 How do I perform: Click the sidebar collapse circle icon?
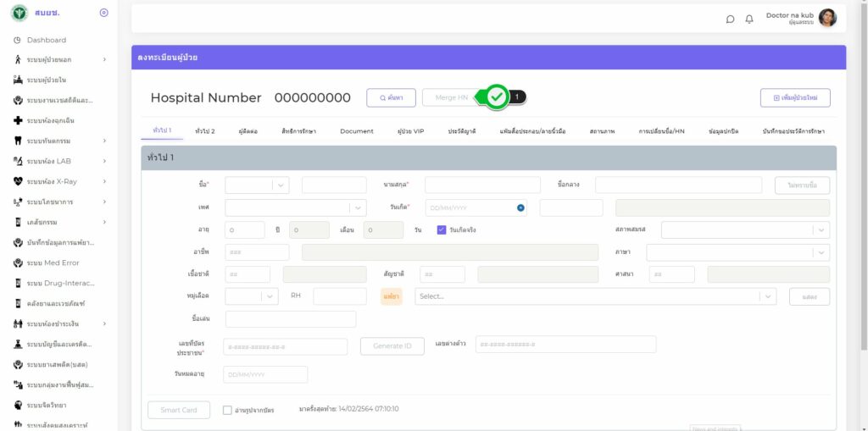[103, 13]
